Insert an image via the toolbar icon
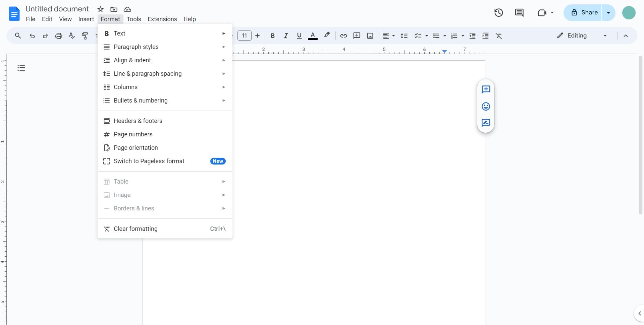Viewport: 644px width, 325px height. pyautogui.click(x=370, y=36)
